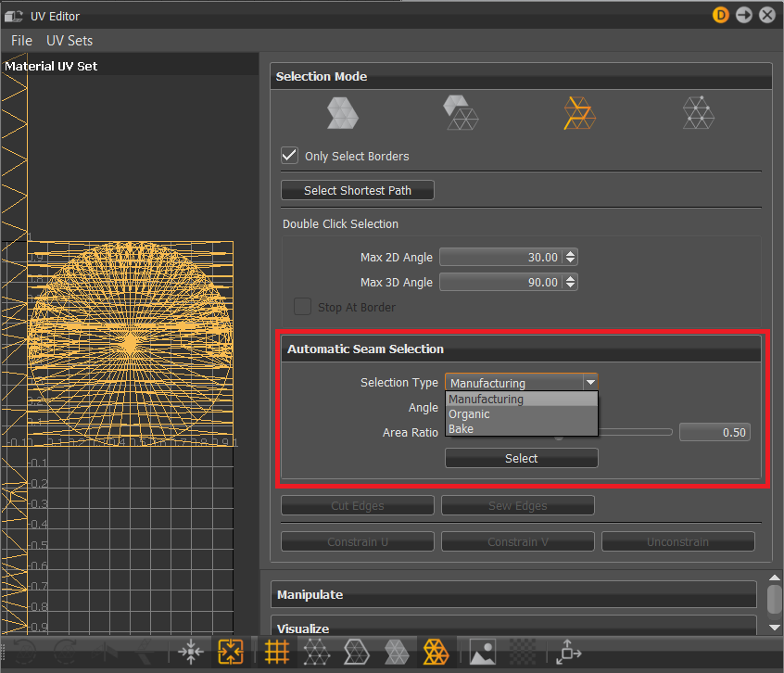This screenshot has height=673, width=784.
Task: Select island selection mode icon
Action: (461, 113)
